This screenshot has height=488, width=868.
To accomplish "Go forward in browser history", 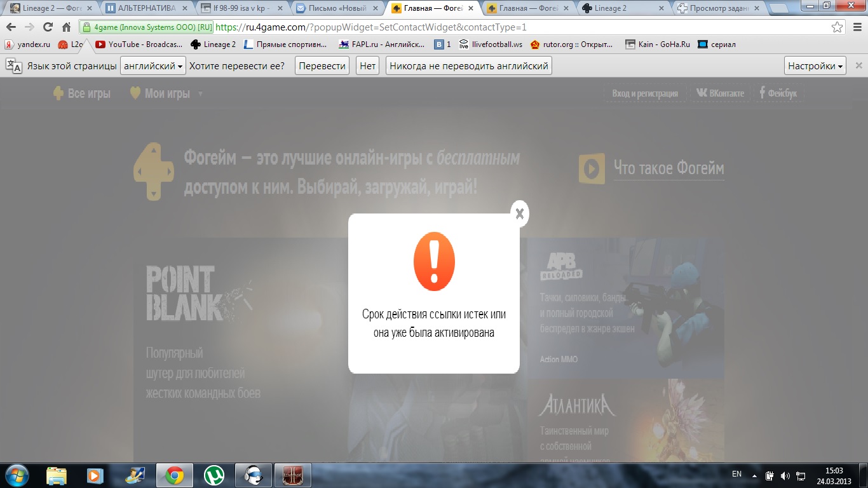I will (29, 27).
